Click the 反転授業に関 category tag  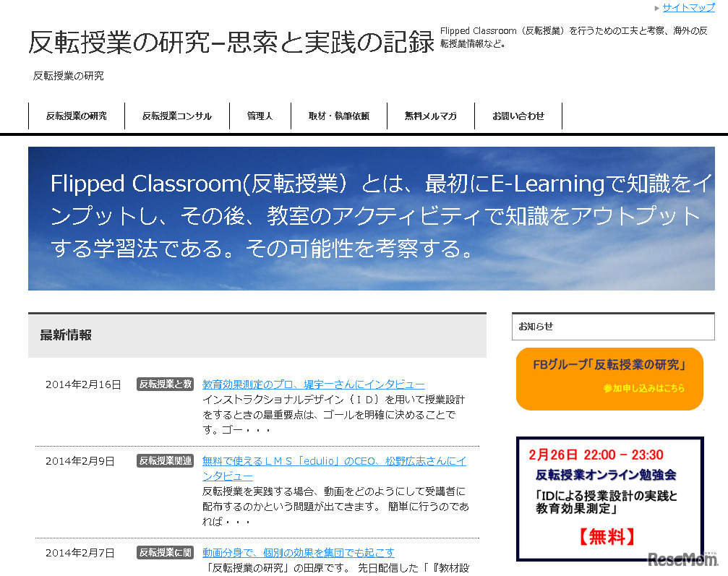tap(165, 552)
